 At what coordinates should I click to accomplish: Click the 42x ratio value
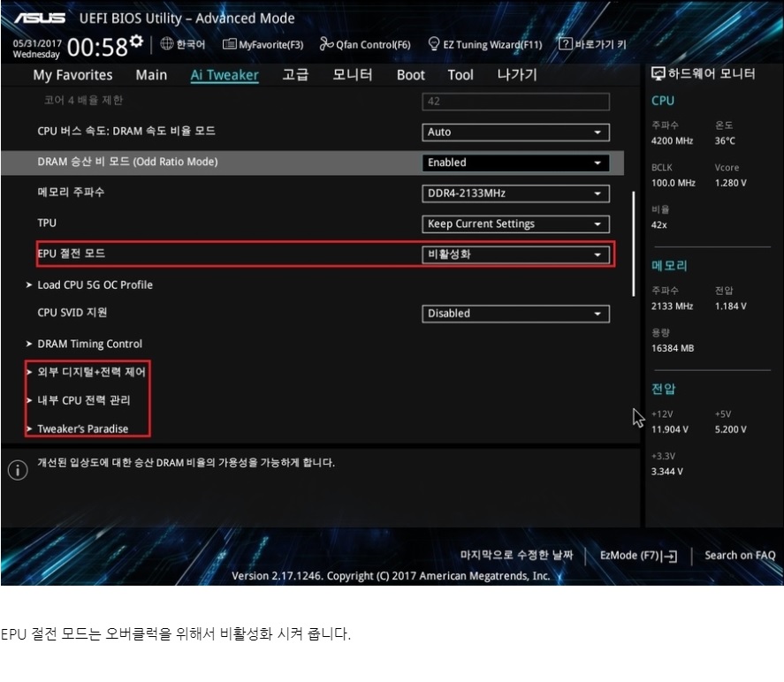pos(659,225)
